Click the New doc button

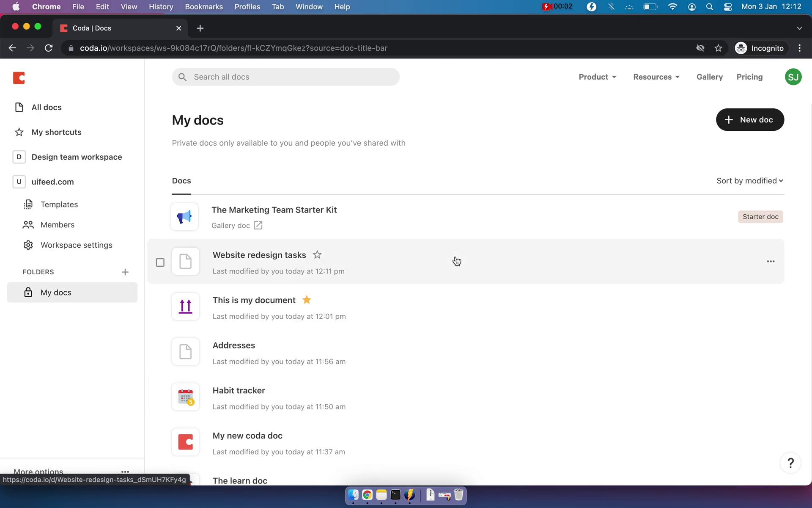[x=750, y=119]
